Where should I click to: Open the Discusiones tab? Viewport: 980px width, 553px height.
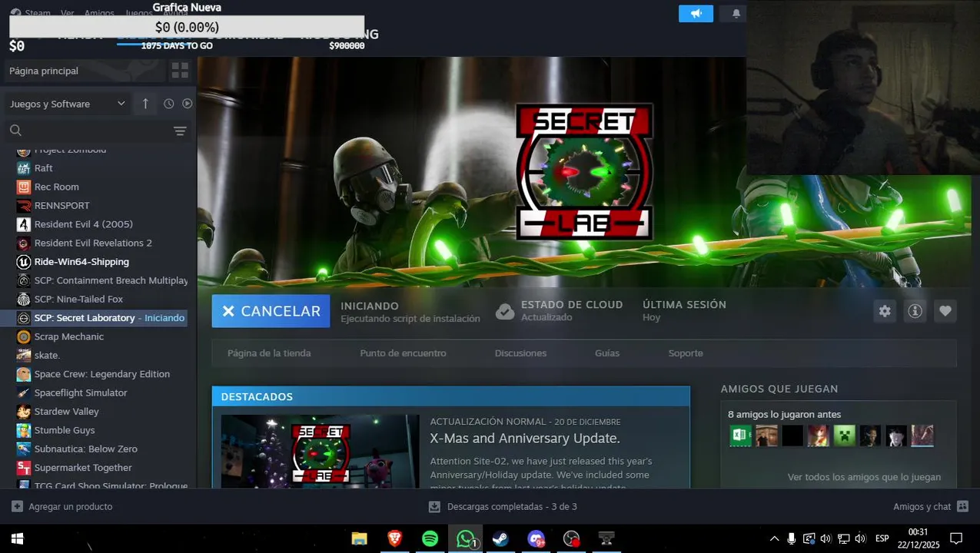[520, 353]
